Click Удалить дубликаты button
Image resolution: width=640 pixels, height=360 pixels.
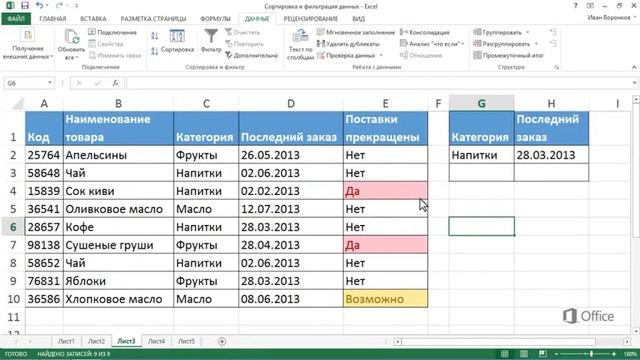tap(348, 44)
